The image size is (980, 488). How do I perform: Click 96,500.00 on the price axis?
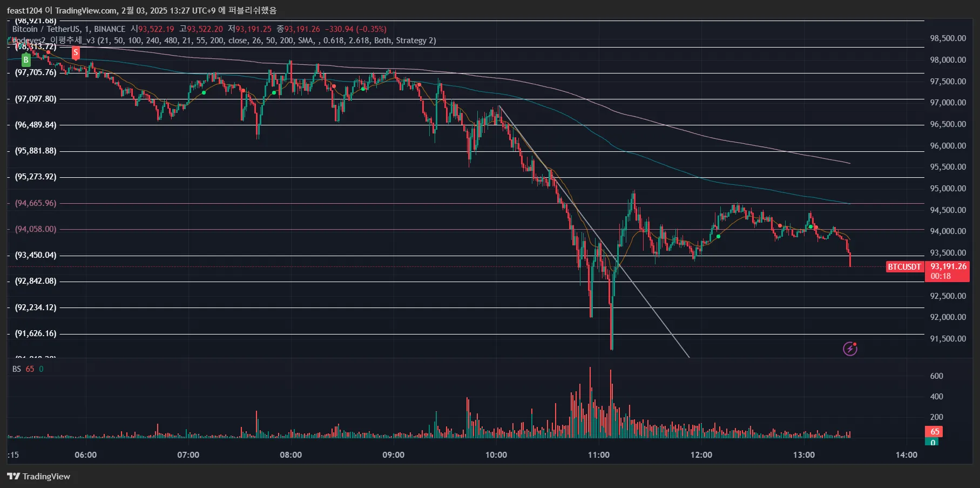pos(948,124)
